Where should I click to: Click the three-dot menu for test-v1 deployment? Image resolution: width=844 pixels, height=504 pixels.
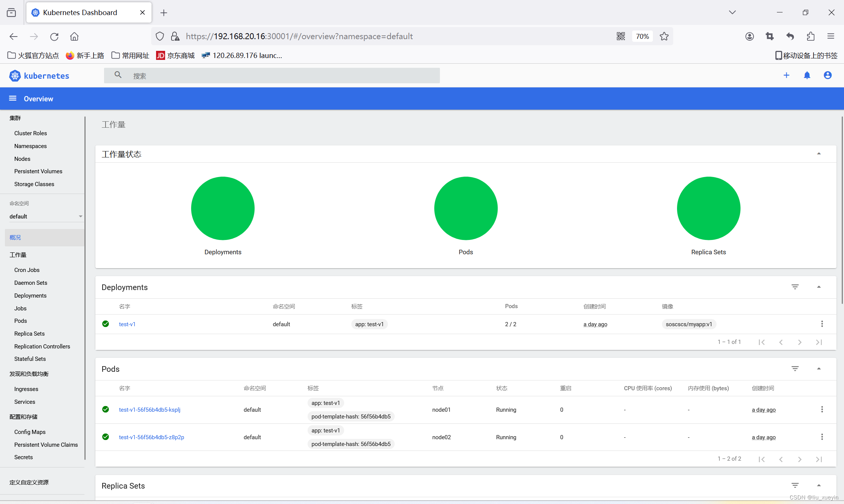(x=823, y=324)
